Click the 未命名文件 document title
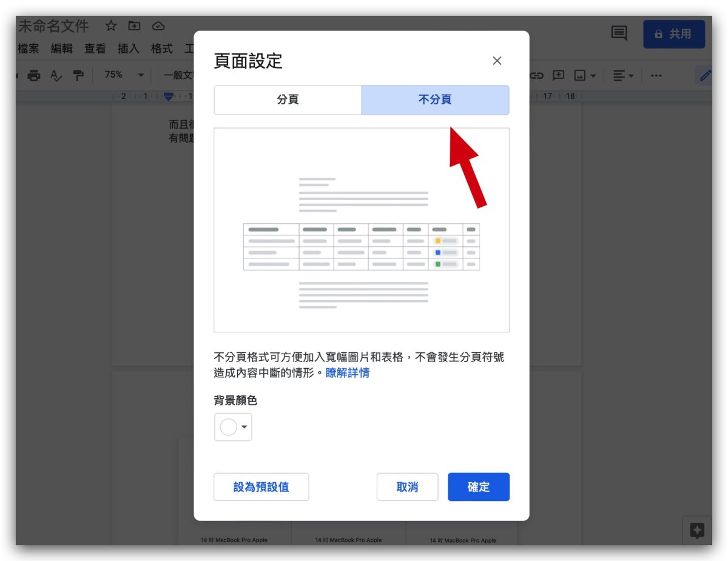Viewport: 728px width, 561px height. (53, 26)
